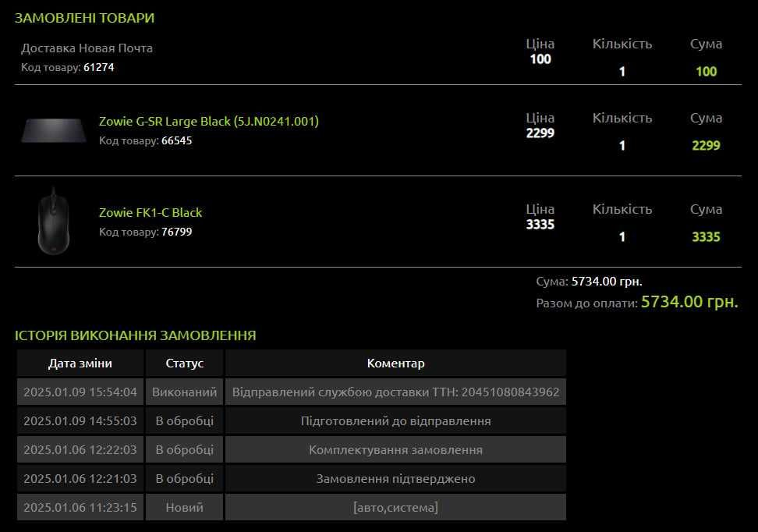Click the date cell 2025.01.09 14:55:03
Screen dimensions: 758x532
pos(80,420)
